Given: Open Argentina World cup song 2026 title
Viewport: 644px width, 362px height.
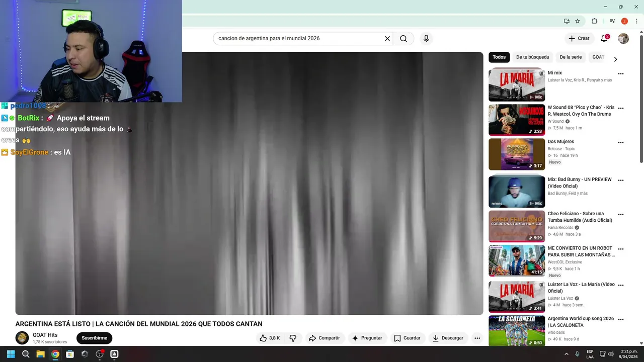Looking at the screenshot, I should (581, 322).
